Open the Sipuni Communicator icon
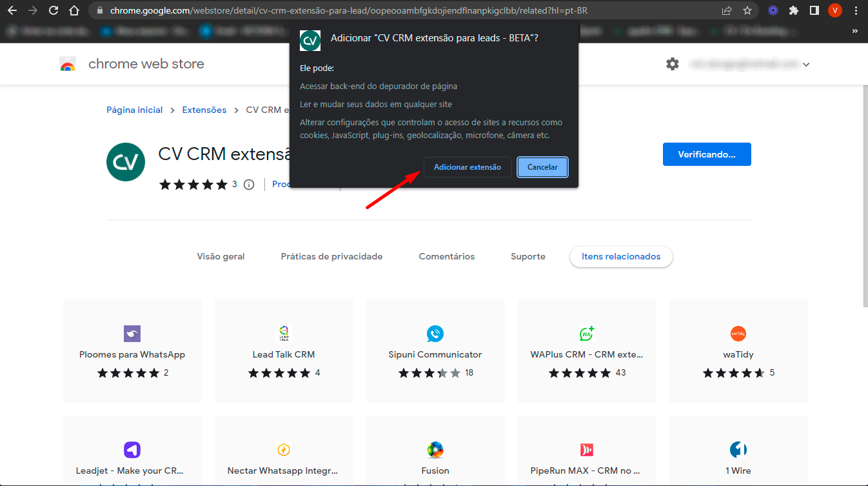This screenshot has width=868, height=486. point(435,334)
